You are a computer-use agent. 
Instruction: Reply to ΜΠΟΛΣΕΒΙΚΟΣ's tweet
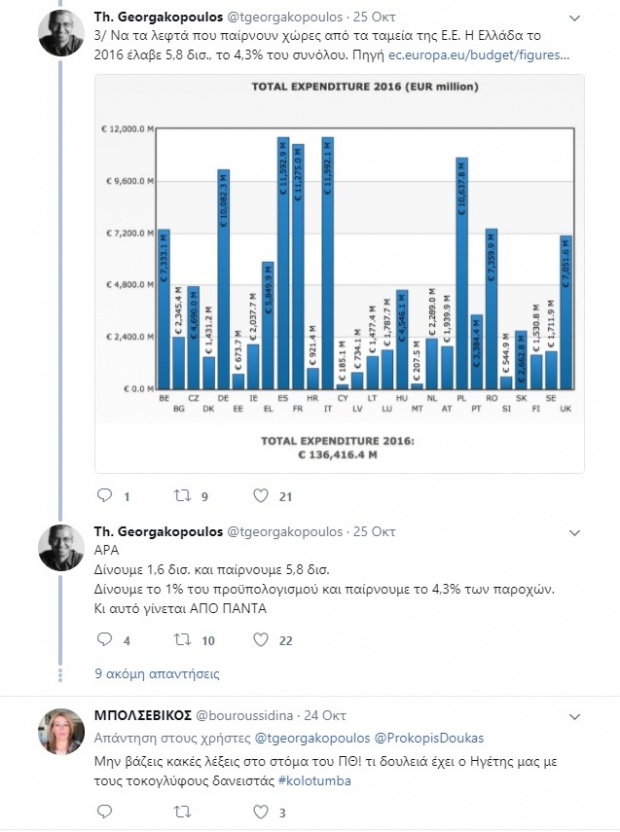pyautogui.click(x=104, y=812)
